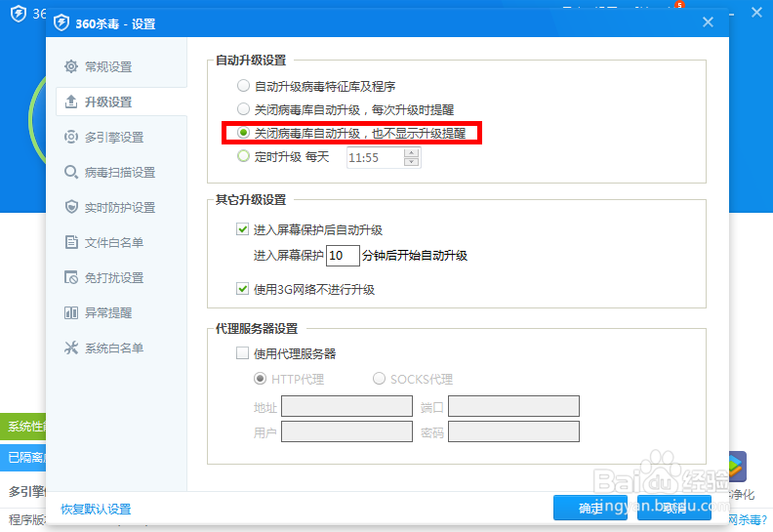
Task: Cancel changes with 取消 button
Action: 673,508
